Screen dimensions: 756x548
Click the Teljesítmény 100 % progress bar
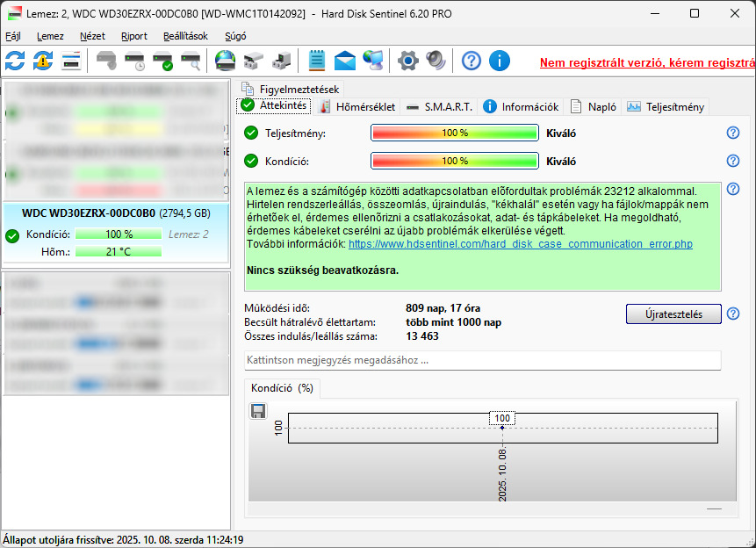click(455, 133)
